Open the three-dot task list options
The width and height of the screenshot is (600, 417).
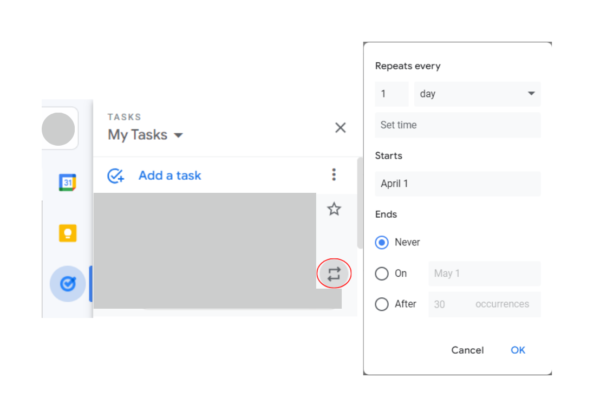click(334, 174)
